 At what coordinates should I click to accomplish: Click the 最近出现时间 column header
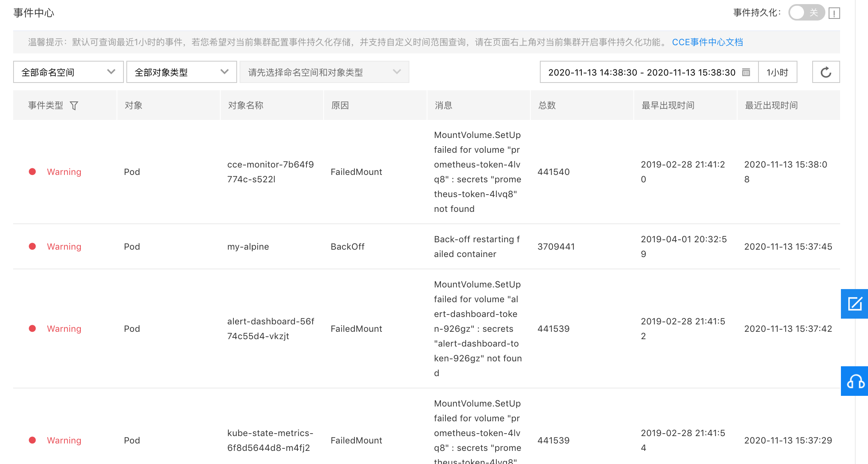tap(771, 106)
